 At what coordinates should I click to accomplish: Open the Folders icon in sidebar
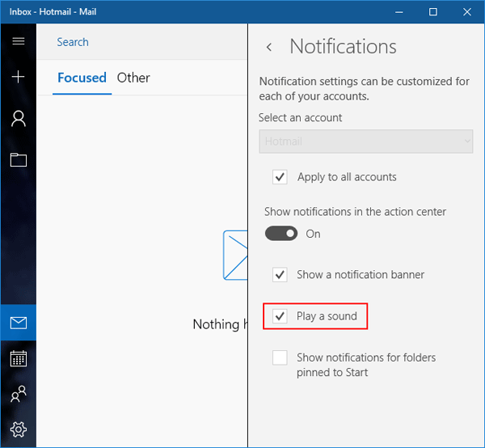click(18, 159)
